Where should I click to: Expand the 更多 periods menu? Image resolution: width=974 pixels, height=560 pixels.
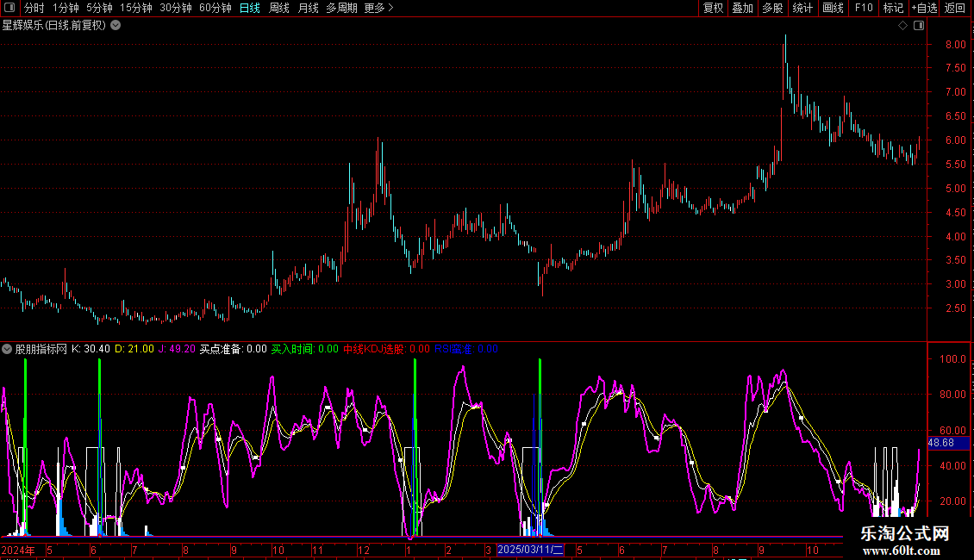[x=378, y=8]
